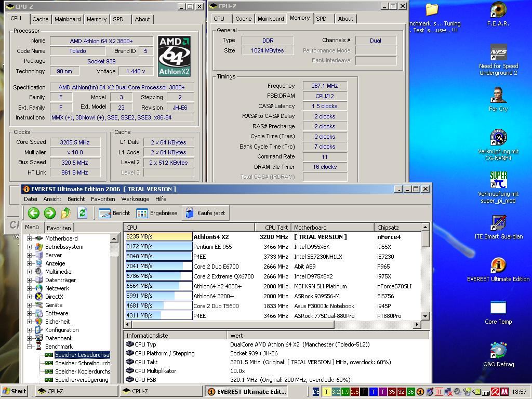Expand the Netzwerk tree node

(29, 288)
